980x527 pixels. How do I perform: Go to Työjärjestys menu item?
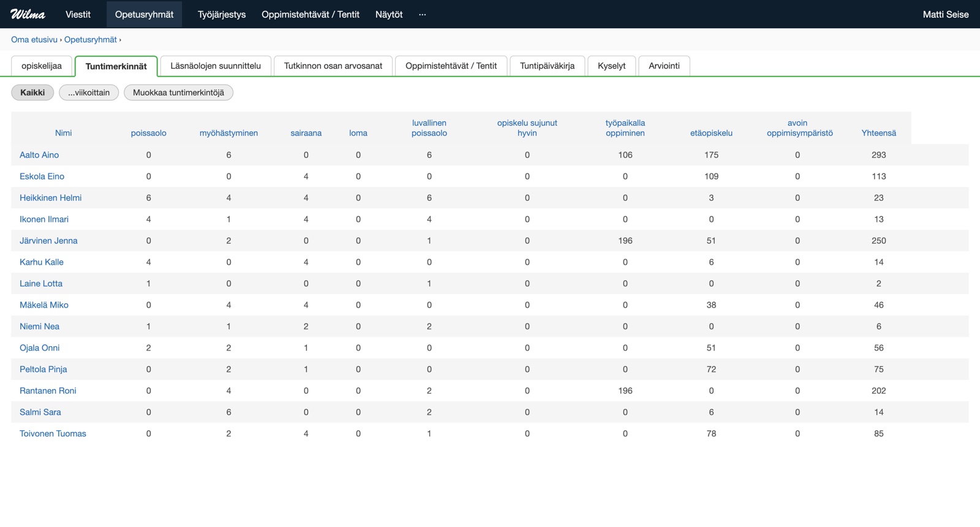pos(222,14)
